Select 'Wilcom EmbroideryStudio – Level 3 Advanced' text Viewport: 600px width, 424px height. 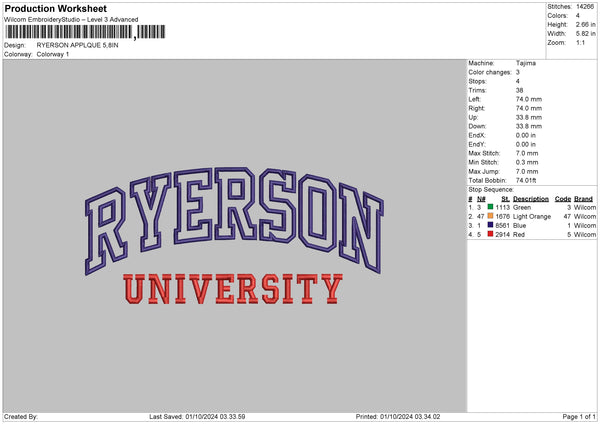pos(71,20)
